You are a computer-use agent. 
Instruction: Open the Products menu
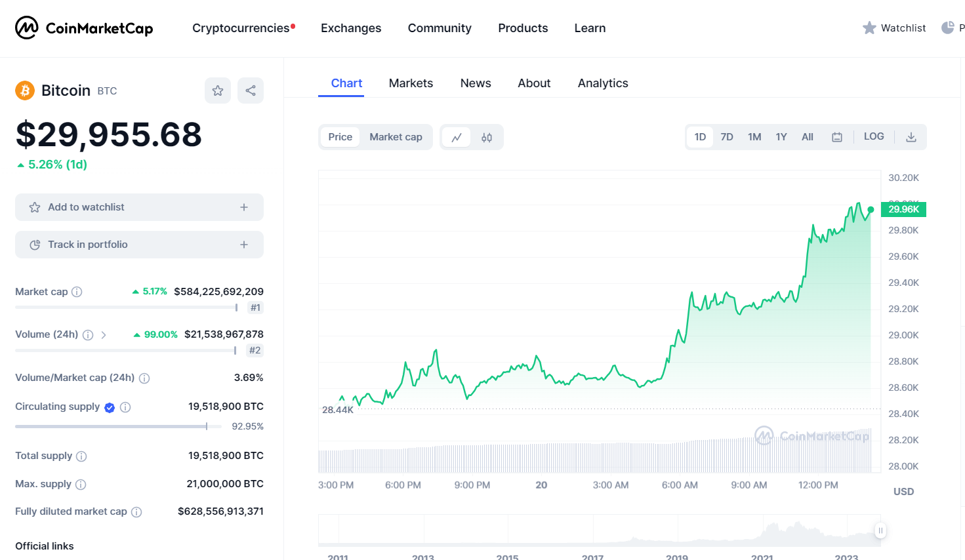(x=523, y=28)
